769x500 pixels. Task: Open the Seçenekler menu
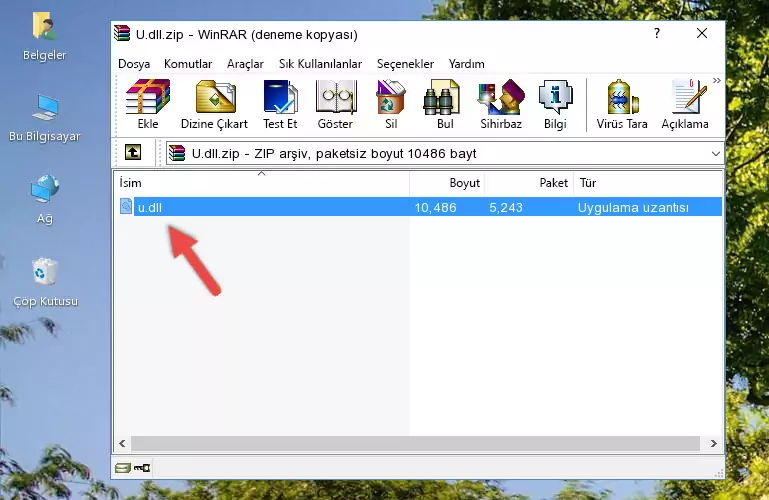point(405,64)
